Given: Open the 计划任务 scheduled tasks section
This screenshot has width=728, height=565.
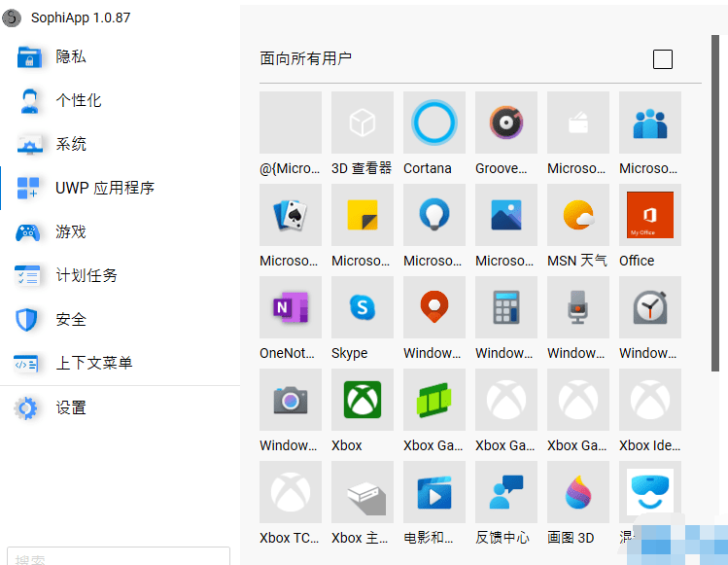Looking at the screenshot, I should [120, 275].
